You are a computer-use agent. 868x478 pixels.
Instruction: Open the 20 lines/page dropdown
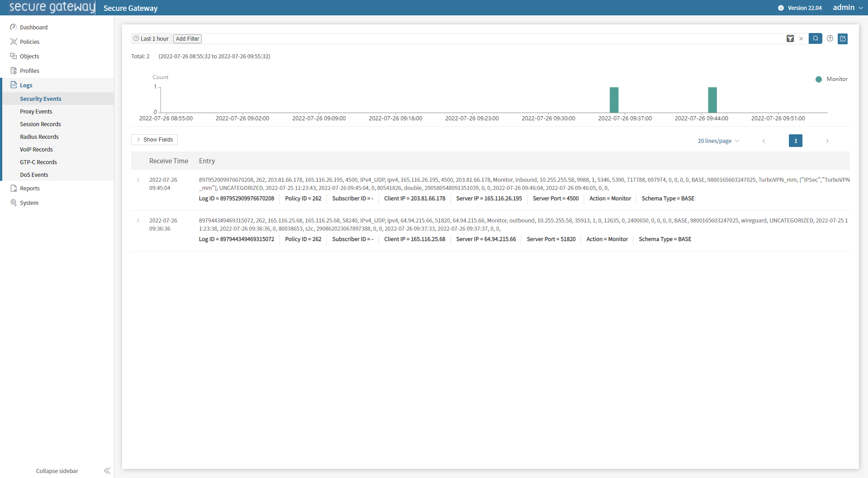coord(718,141)
